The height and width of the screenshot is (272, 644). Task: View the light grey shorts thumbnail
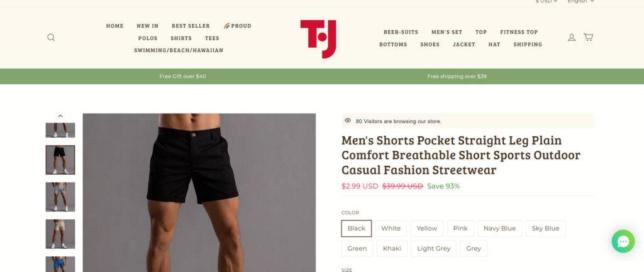pos(60,197)
